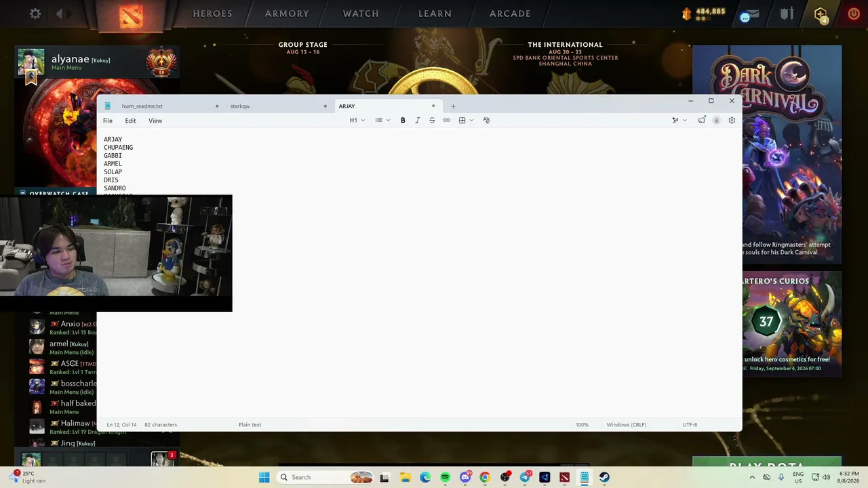The image size is (868, 488).
Task: Change Windows (CRLF) line ending setting
Action: point(626,425)
